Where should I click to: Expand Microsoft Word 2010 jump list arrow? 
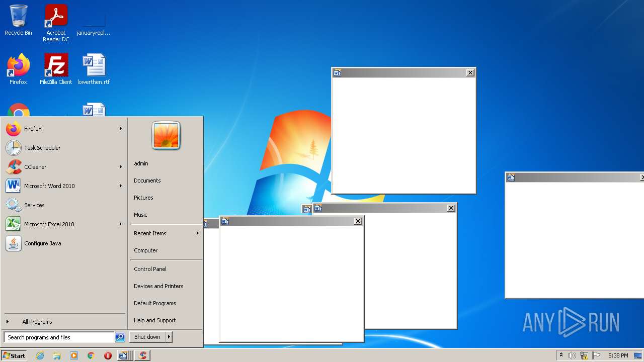(121, 186)
